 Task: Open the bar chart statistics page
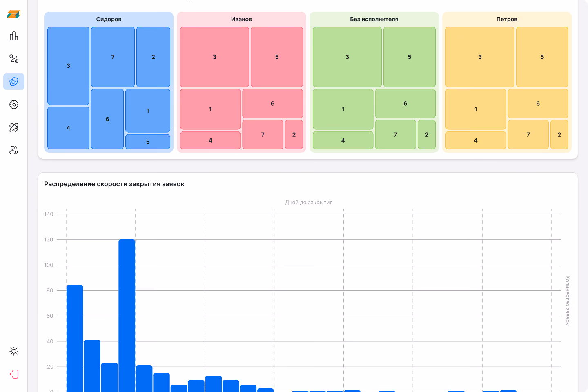[14, 36]
